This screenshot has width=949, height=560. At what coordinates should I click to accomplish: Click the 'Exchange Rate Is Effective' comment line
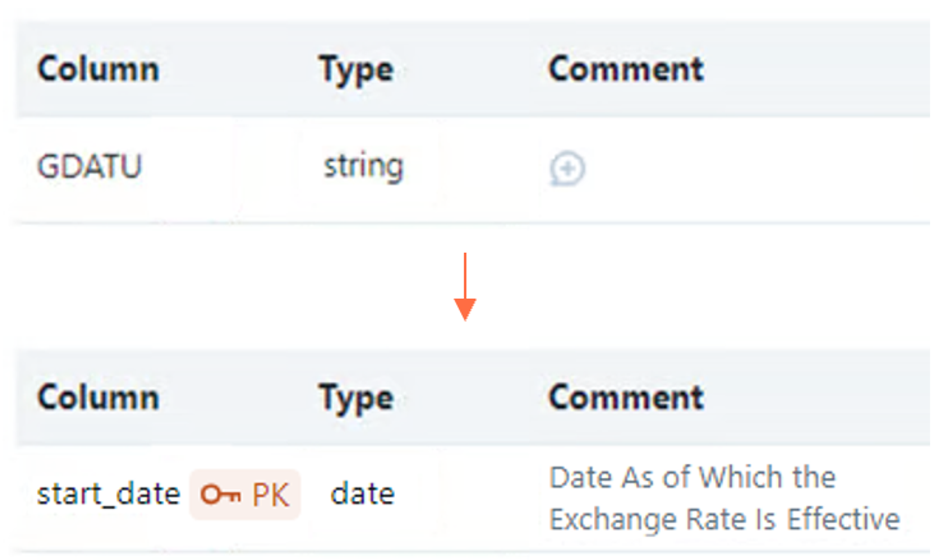coord(725,519)
